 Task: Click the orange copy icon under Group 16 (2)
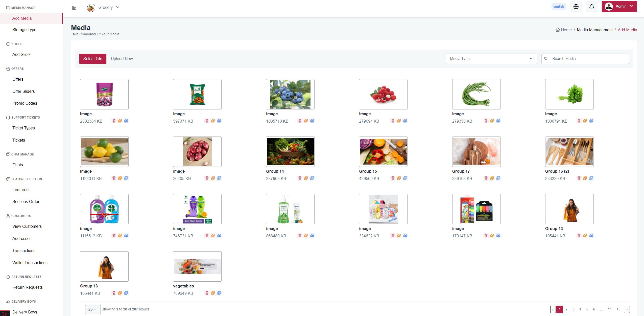585,178
